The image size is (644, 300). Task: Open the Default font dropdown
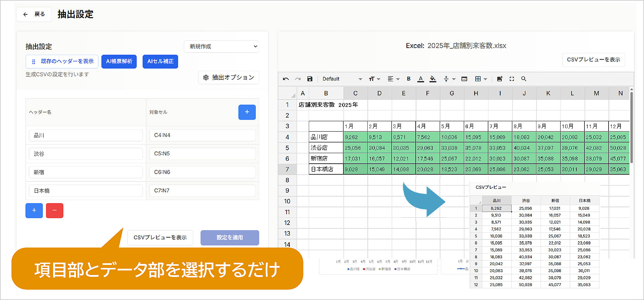point(342,79)
